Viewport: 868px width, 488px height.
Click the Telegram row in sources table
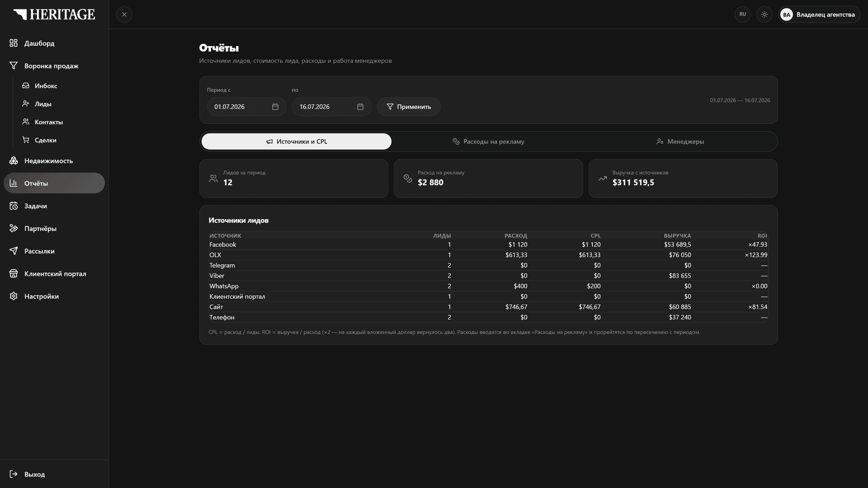pyautogui.click(x=488, y=265)
